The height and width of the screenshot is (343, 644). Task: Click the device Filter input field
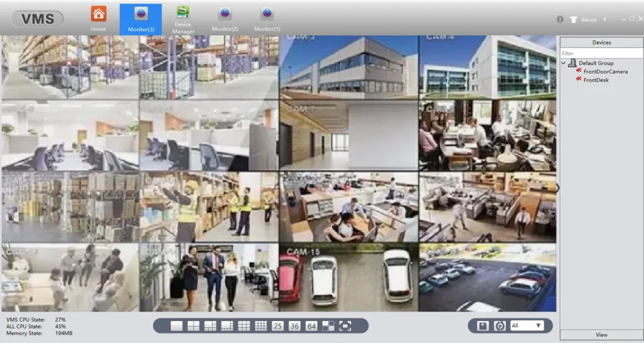point(601,53)
